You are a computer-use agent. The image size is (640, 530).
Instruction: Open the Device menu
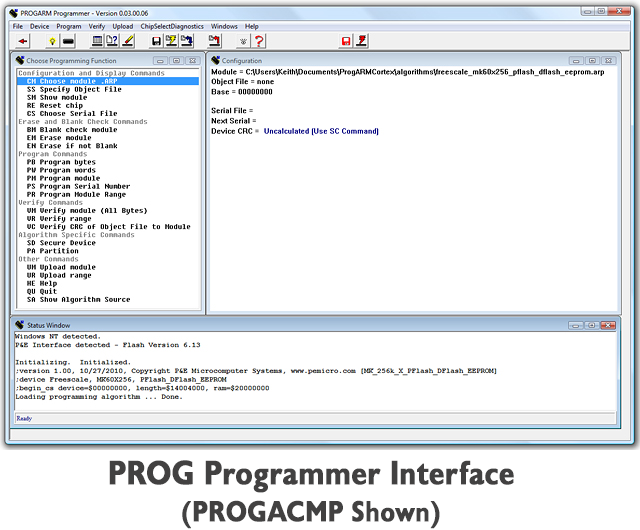pyautogui.click(x=39, y=26)
